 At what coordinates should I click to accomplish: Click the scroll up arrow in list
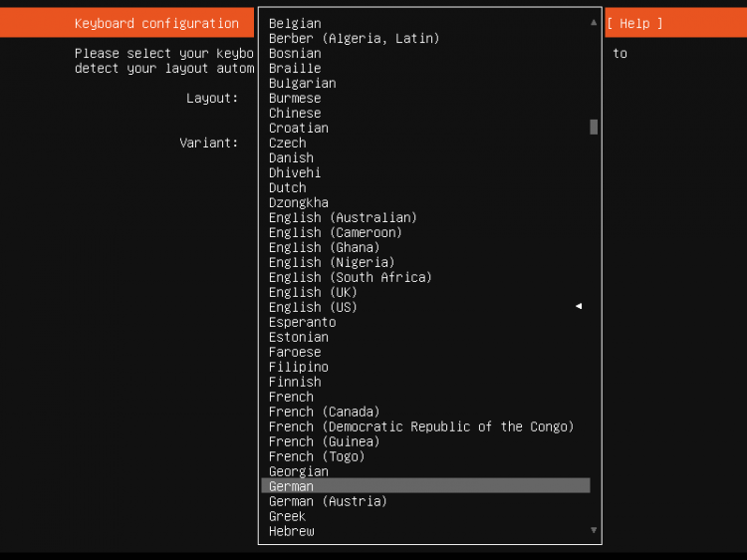point(594,22)
